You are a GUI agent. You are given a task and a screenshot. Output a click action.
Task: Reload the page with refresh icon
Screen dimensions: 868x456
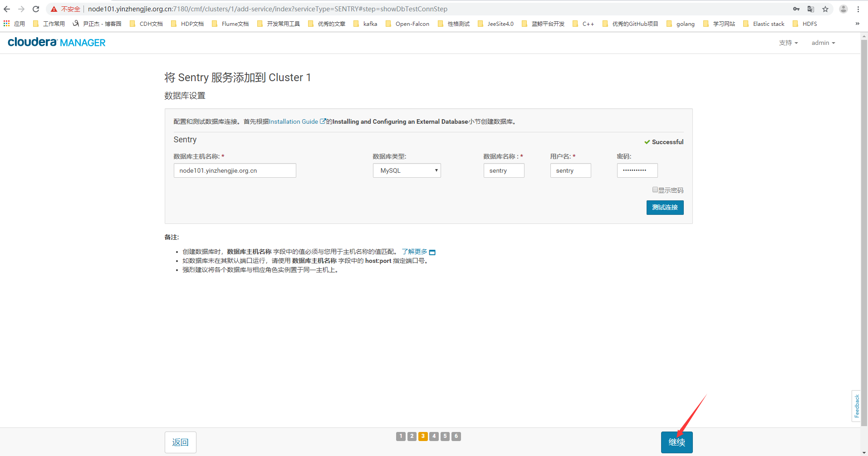(x=36, y=9)
